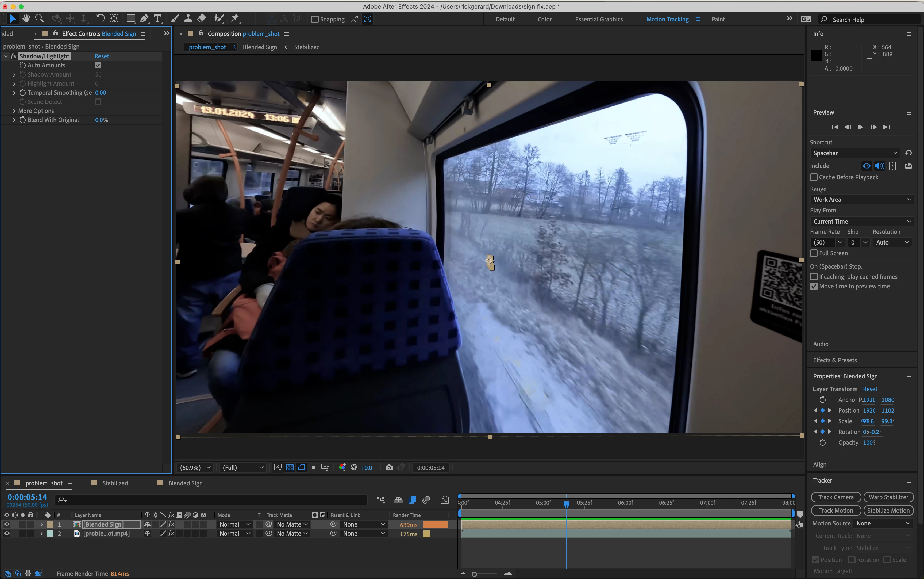This screenshot has height=579, width=924.
Task: Click the Take Snapshot camera icon
Action: [x=389, y=468]
